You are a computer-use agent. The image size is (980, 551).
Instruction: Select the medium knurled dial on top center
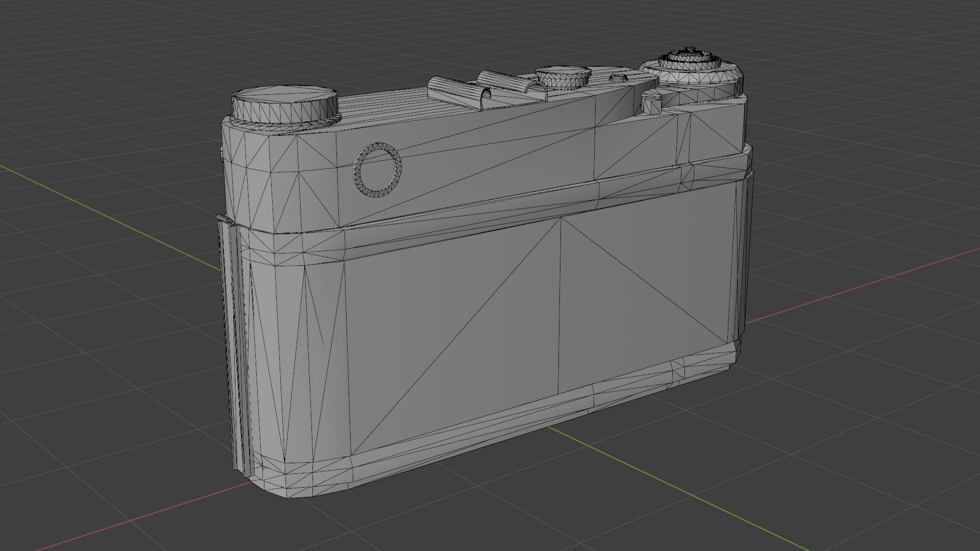pyautogui.click(x=563, y=77)
